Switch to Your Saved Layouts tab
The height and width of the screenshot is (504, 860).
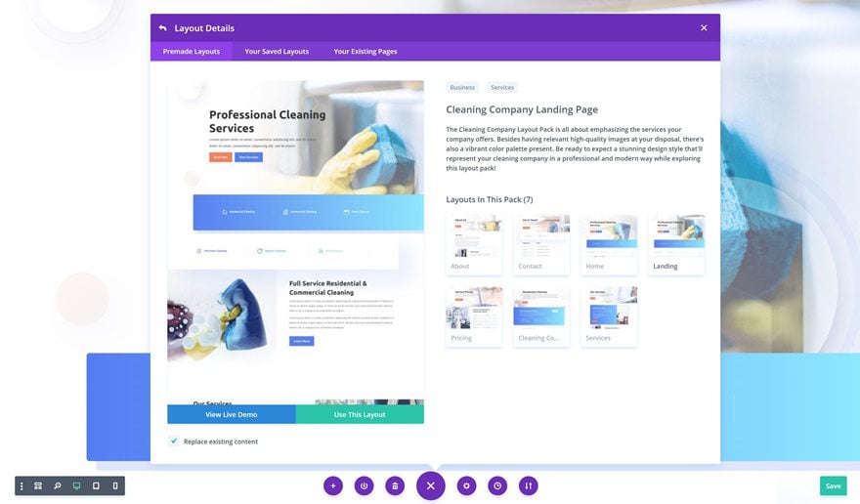point(277,52)
